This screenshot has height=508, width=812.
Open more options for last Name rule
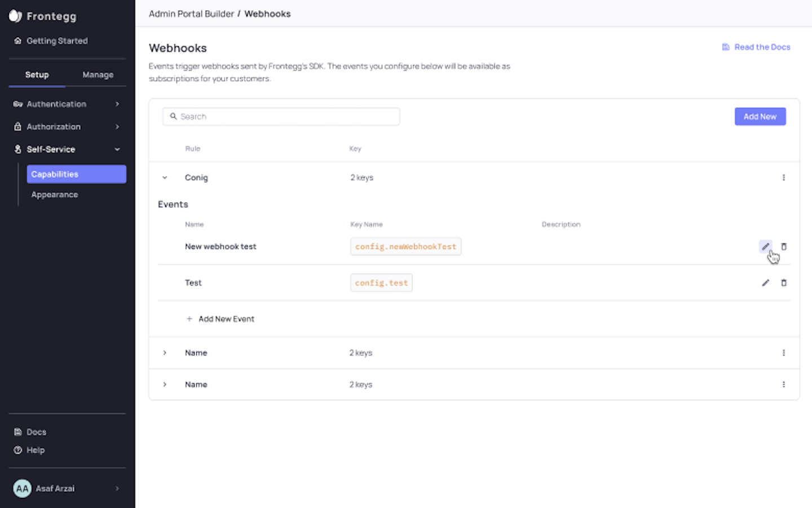(784, 384)
